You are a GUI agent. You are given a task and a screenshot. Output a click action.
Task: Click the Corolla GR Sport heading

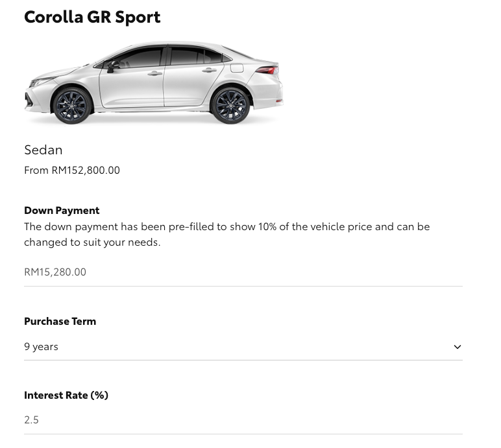[92, 16]
